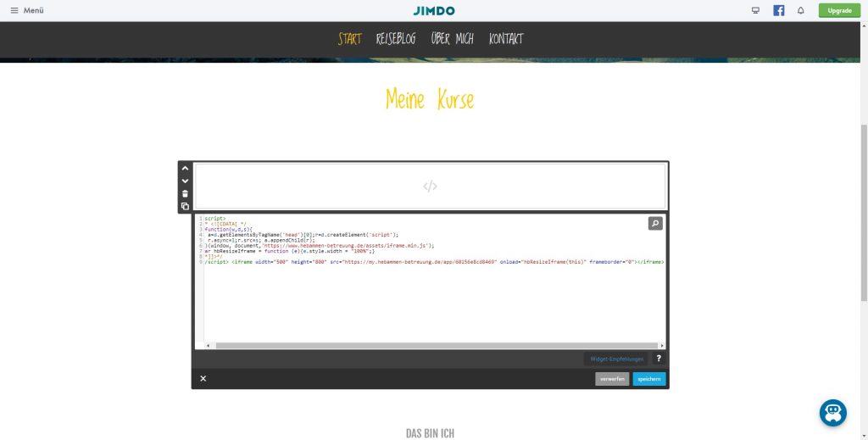Viewport: 868px width, 440px height.
Task: Open Widget-Empfehlungen link
Action: (616, 359)
